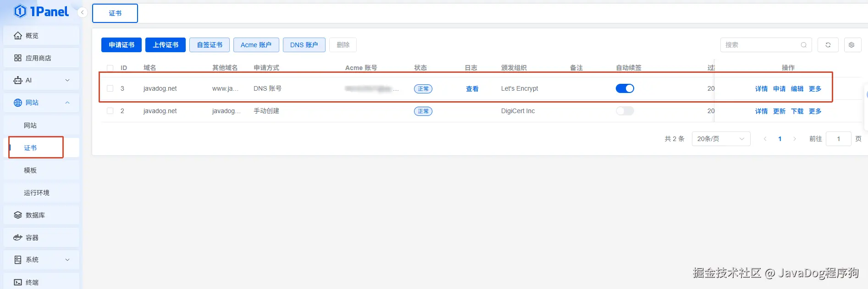868x289 pixels.
Task: Click the 正常 status tag in row 3
Action: [423, 89]
